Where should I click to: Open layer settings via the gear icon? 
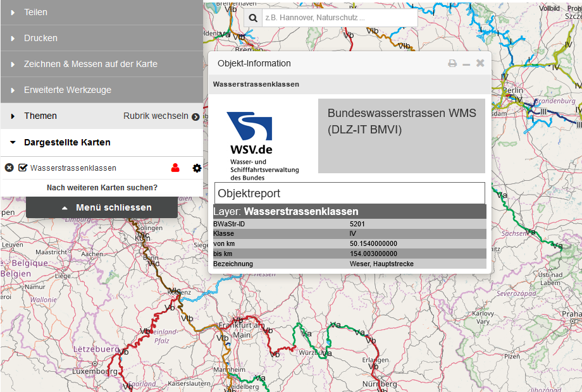pos(197,168)
